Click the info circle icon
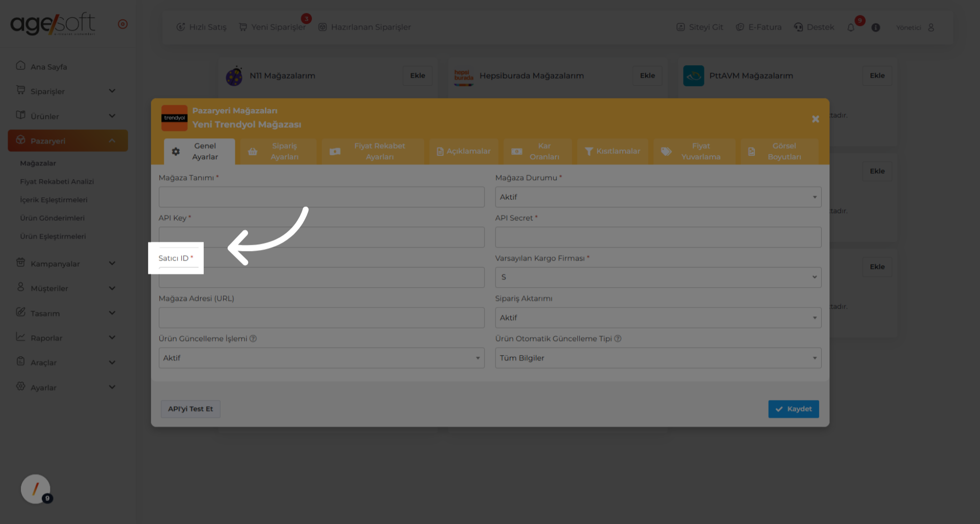The image size is (980, 524). click(x=876, y=28)
